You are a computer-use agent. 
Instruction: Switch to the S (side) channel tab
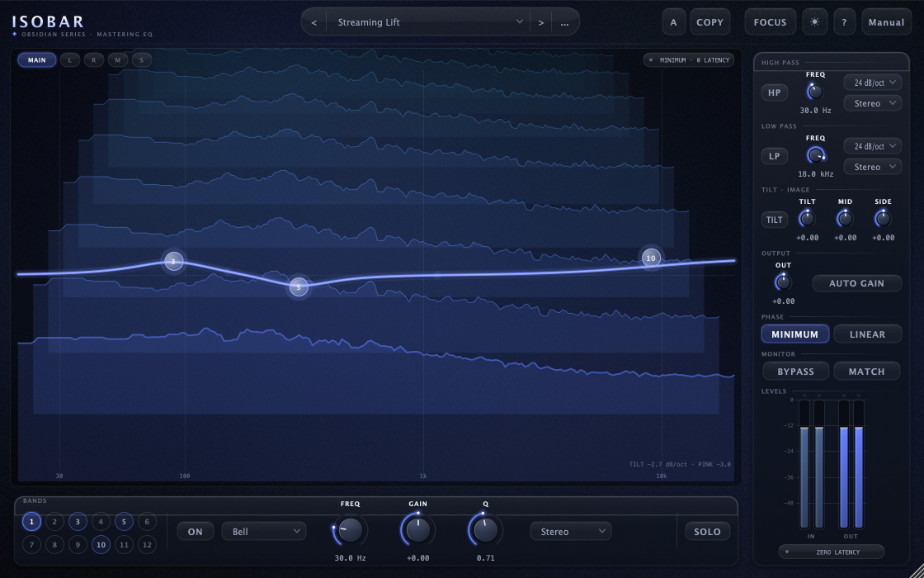[141, 59]
